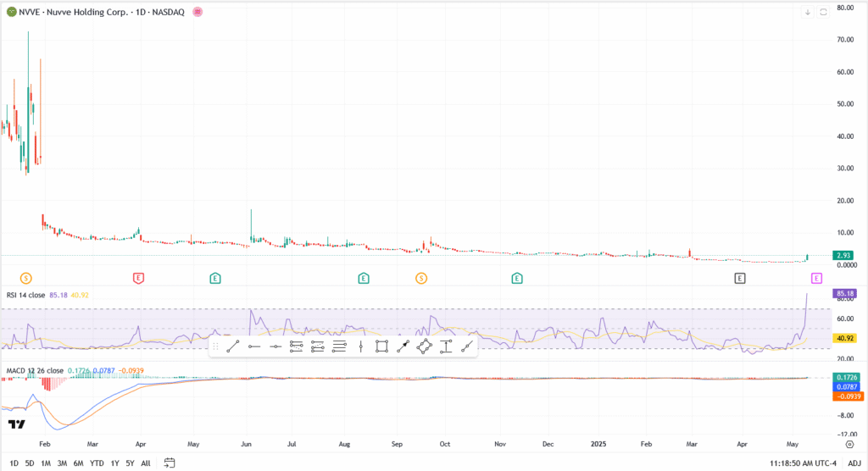Viewport: 868px width, 471px height.
Task: Grab the drawing toolbar drag handle
Action: 215,346
